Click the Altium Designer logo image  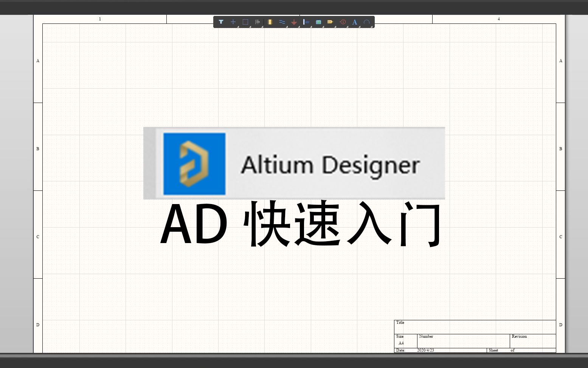coord(294,163)
